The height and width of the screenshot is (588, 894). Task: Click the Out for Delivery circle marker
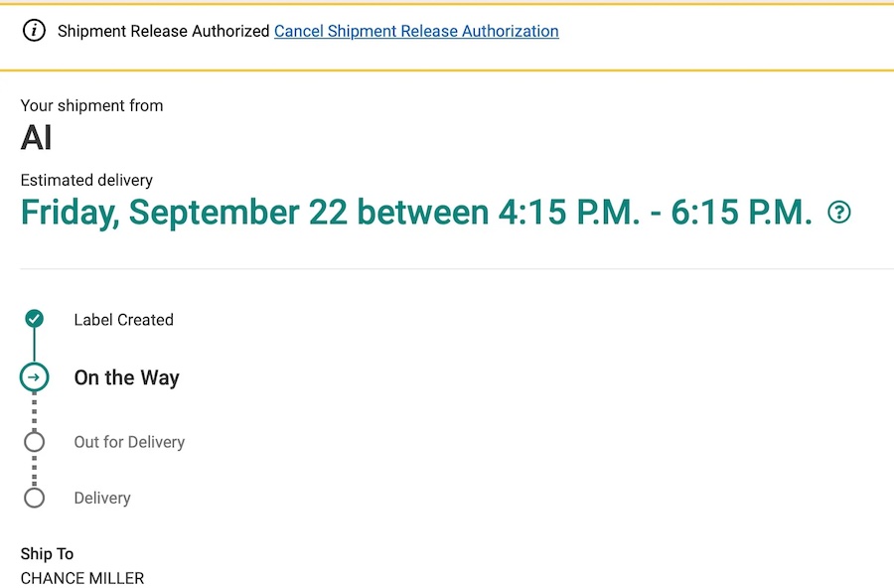34,442
